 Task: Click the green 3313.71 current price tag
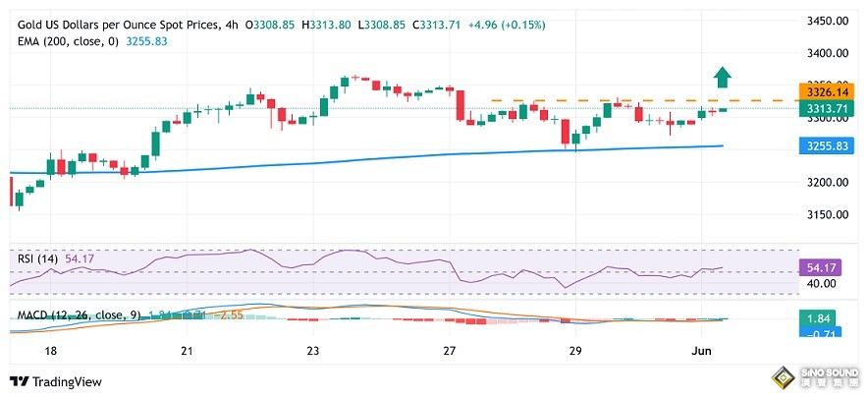point(819,108)
